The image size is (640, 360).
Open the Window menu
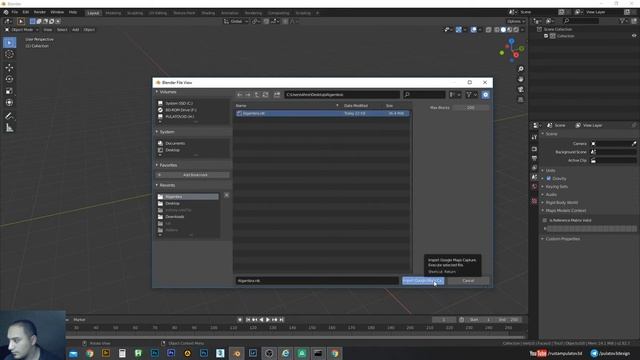[x=57, y=12]
